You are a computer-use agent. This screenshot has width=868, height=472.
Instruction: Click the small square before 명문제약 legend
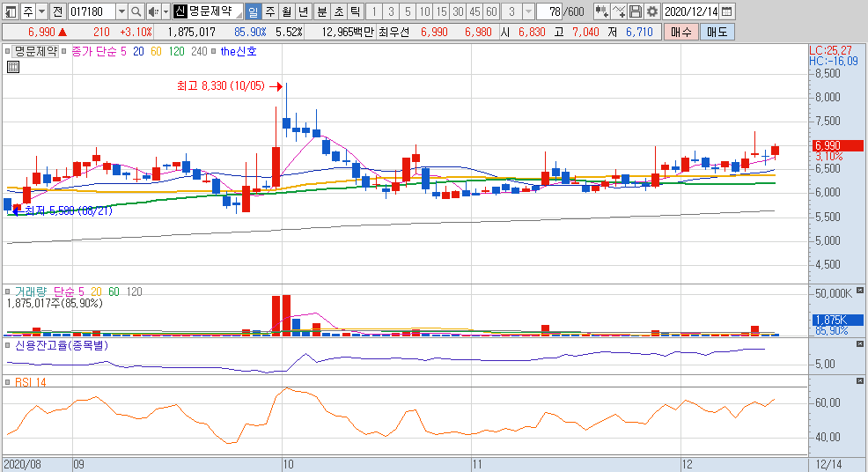7,52
